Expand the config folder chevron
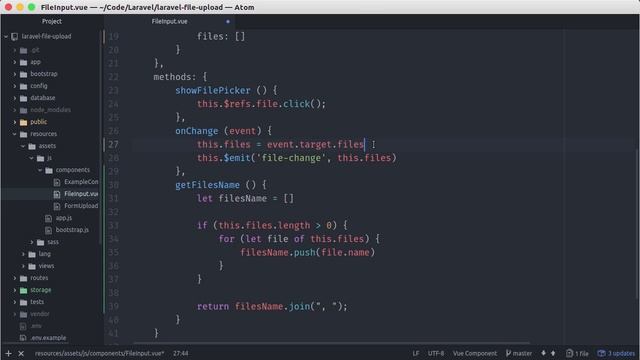 click(x=15, y=86)
